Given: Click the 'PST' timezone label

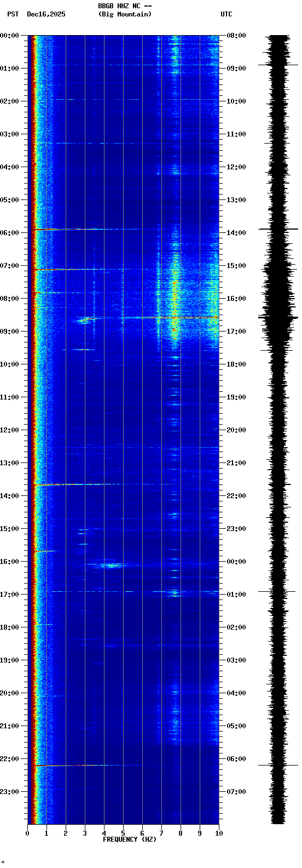Looking at the screenshot, I should pyautogui.click(x=13, y=14).
